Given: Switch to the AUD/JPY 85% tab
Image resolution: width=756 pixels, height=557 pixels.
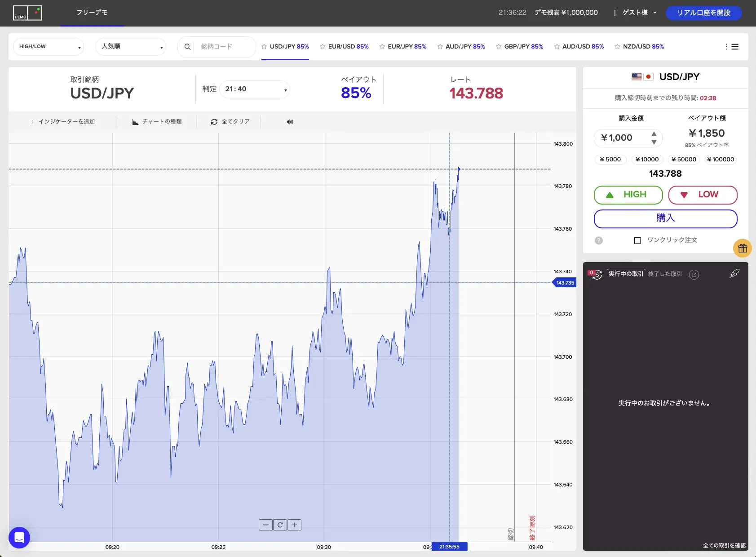Looking at the screenshot, I should pyautogui.click(x=465, y=47).
